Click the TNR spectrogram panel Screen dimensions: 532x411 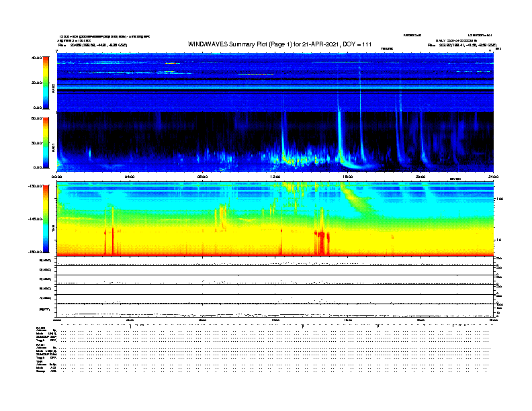[275, 219]
